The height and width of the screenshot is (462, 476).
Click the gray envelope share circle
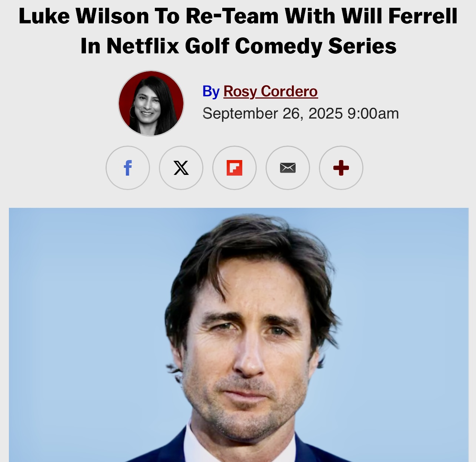288,168
